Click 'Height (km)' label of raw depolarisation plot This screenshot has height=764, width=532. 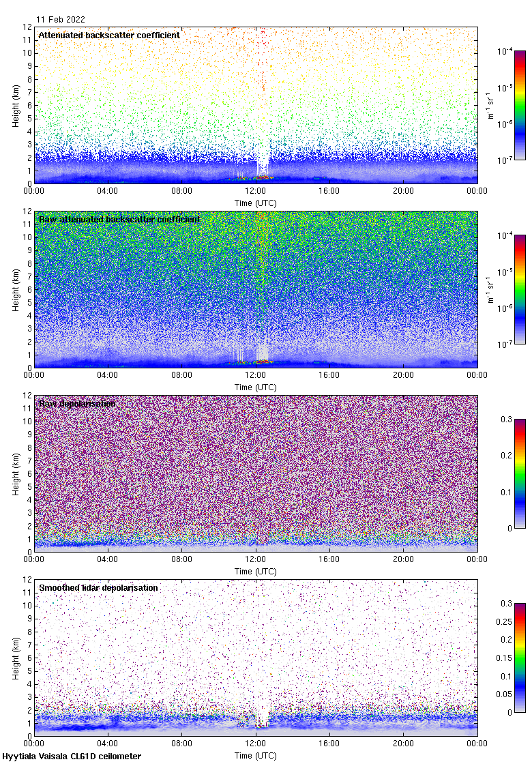pyautogui.click(x=16, y=473)
